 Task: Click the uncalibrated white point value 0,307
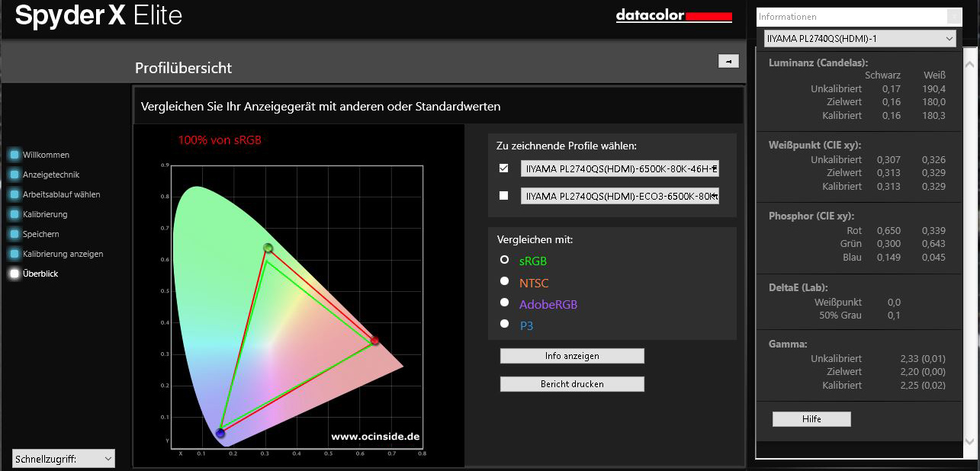888,160
